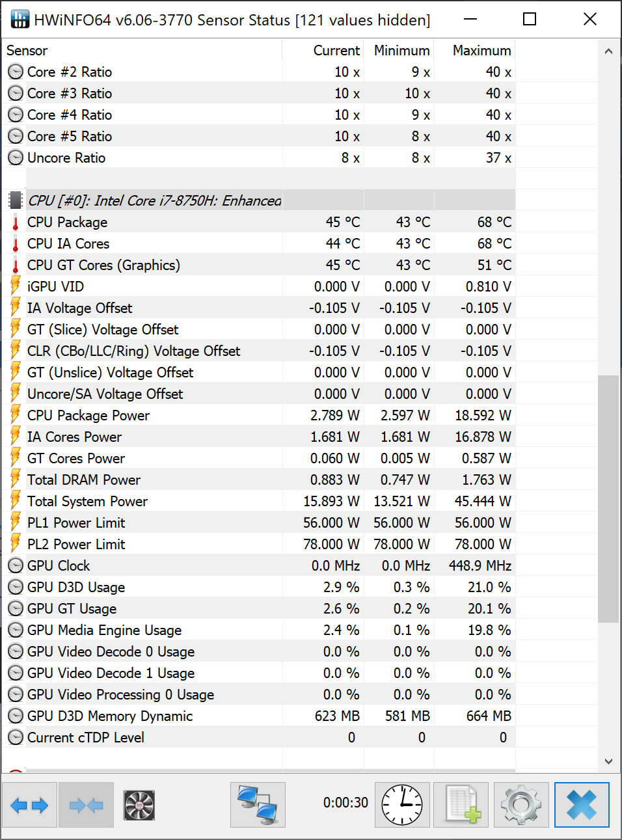Reset the elapsed time using the clock icon
The width and height of the screenshot is (622, 840).
(402, 805)
